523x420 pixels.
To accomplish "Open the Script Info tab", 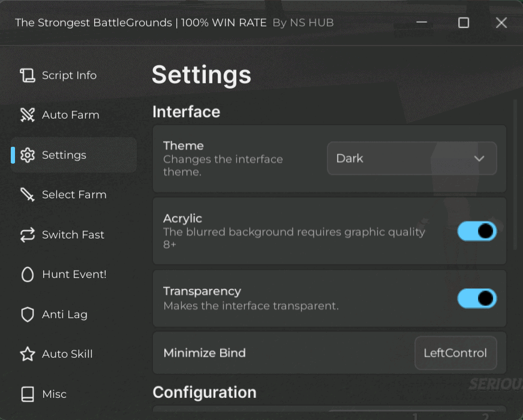I will point(73,75).
